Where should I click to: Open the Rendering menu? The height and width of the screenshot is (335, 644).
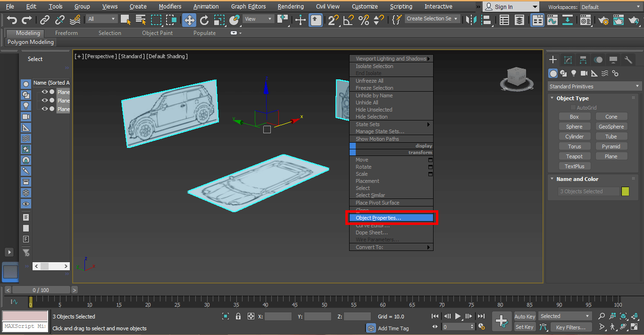[x=291, y=6]
